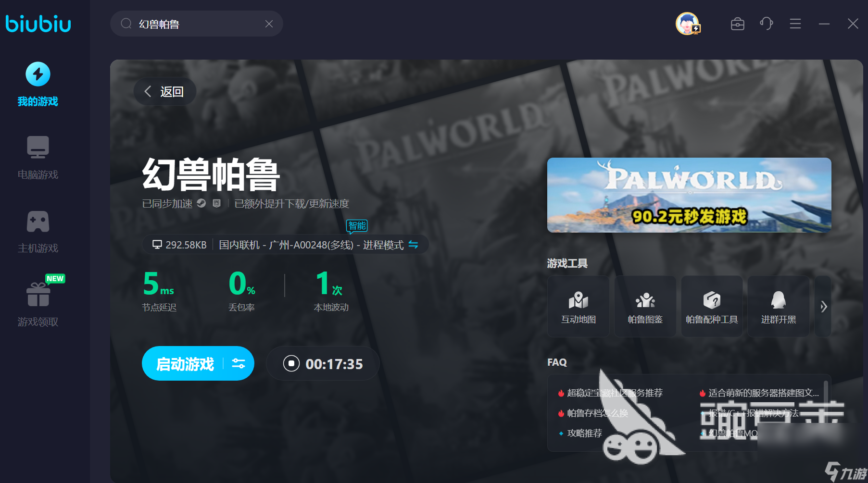Viewport: 868px width, 483px height.
Task: Open the 进群开黑 group chat tool
Action: point(779,306)
